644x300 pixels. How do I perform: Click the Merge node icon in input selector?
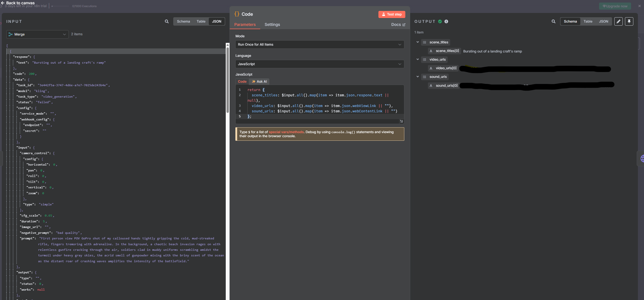coord(10,34)
